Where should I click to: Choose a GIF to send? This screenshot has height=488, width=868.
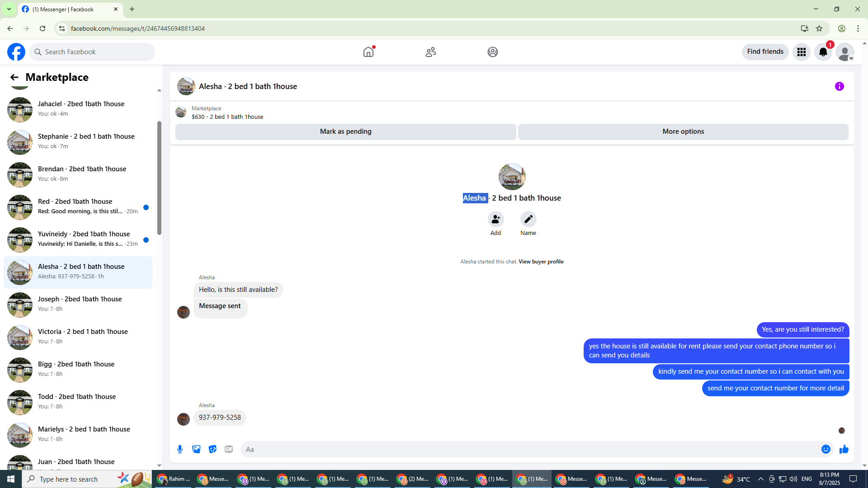click(229, 449)
